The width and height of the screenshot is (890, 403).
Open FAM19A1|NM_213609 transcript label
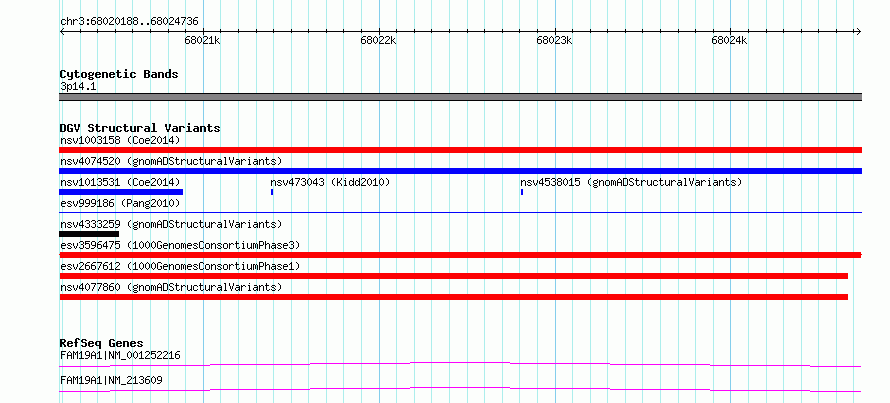click(x=111, y=380)
